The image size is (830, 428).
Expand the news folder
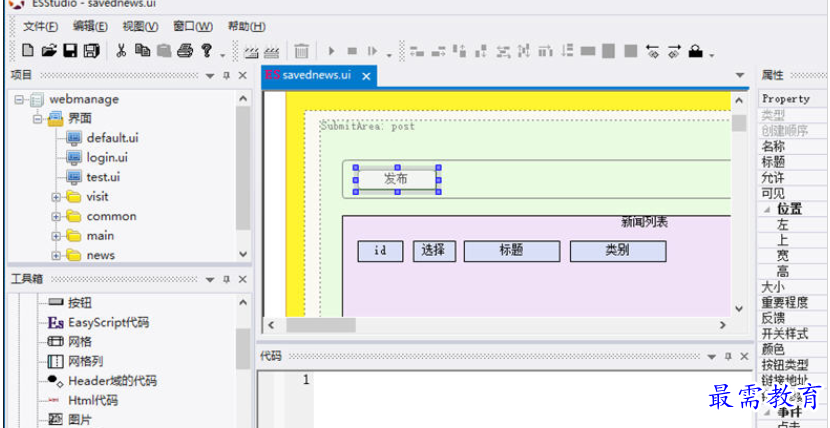56,256
